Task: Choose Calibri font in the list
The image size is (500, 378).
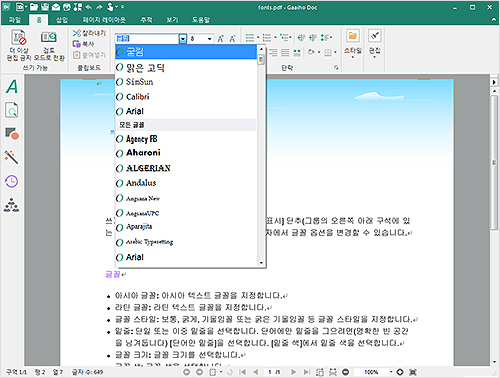Action: tap(186, 97)
